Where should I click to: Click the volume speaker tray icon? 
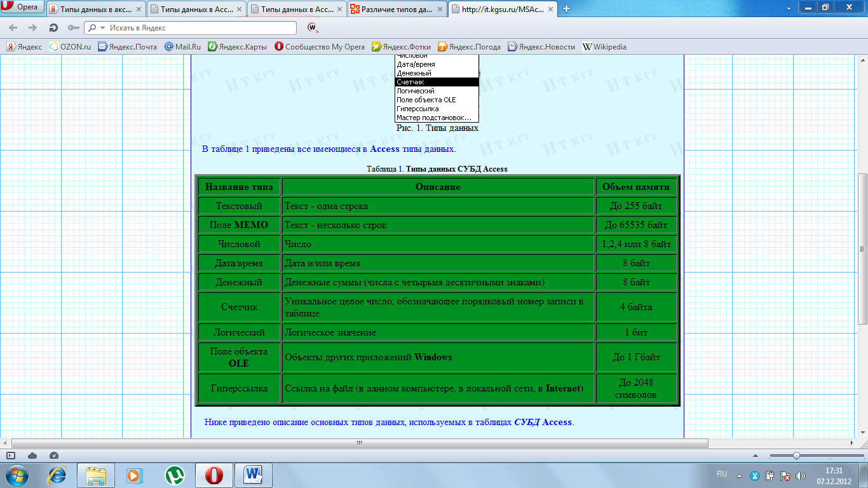pos(801,475)
